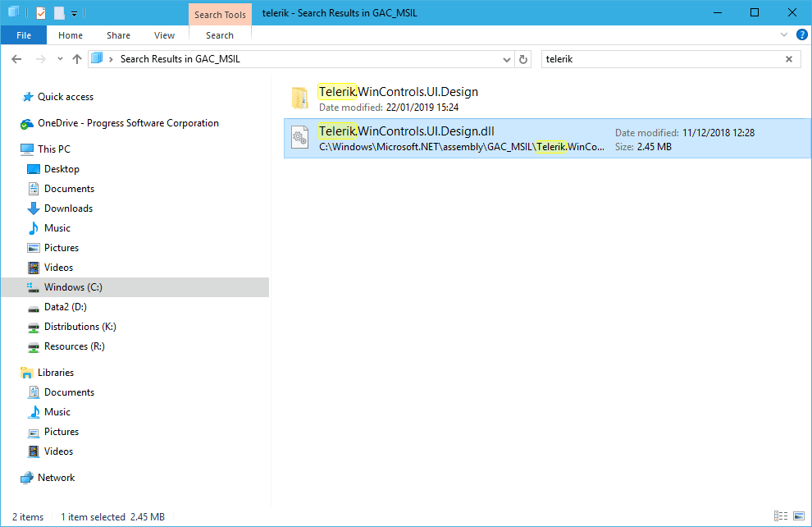Maximize the Explorer window
Screen dimensions: 812x527
click(755, 12)
